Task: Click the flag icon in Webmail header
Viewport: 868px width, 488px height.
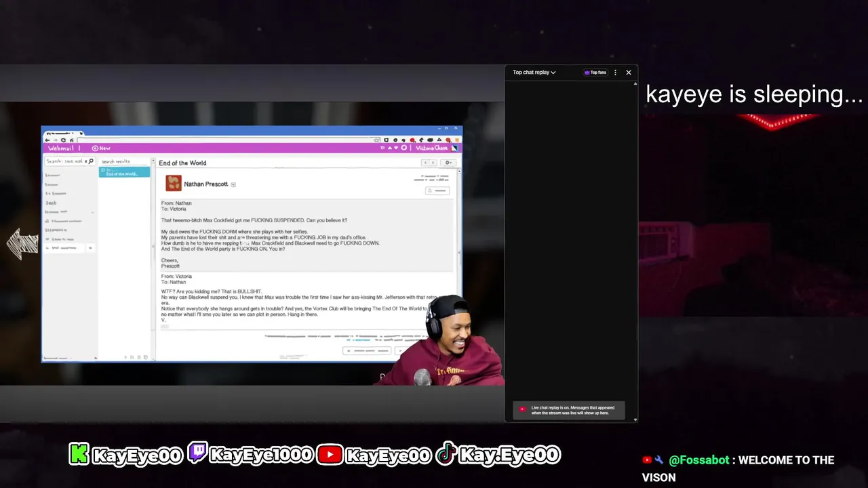Action: pyautogui.click(x=382, y=148)
